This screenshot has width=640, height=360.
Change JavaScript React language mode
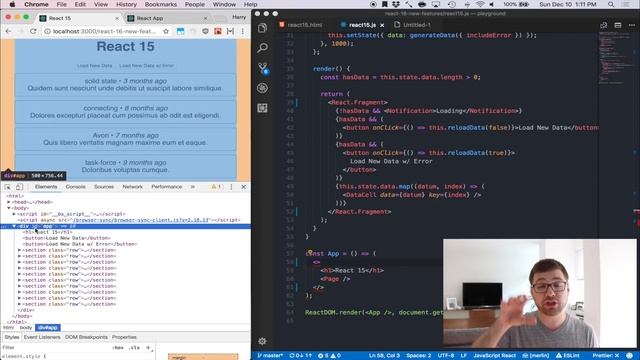coord(494,356)
